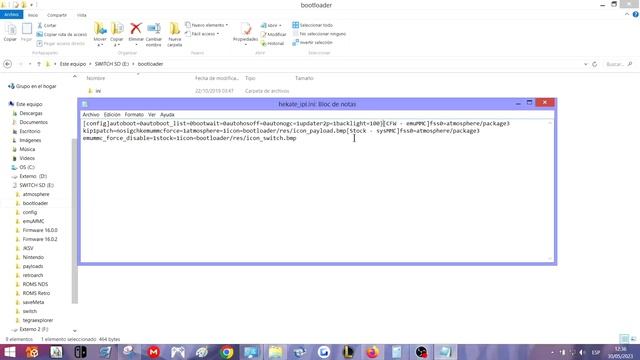Open Firefox from the taskbar
Viewport: 640px width, 360px height.
coord(372,352)
